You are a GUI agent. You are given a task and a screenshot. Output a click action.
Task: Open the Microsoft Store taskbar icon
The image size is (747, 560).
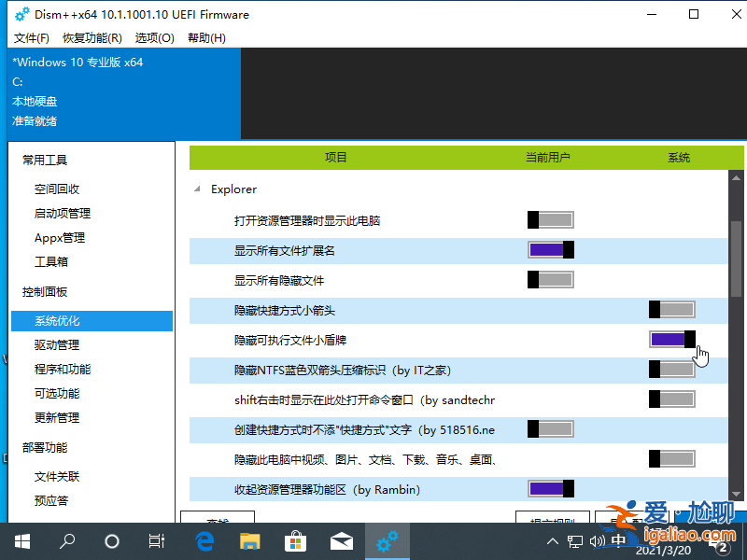[295, 541]
